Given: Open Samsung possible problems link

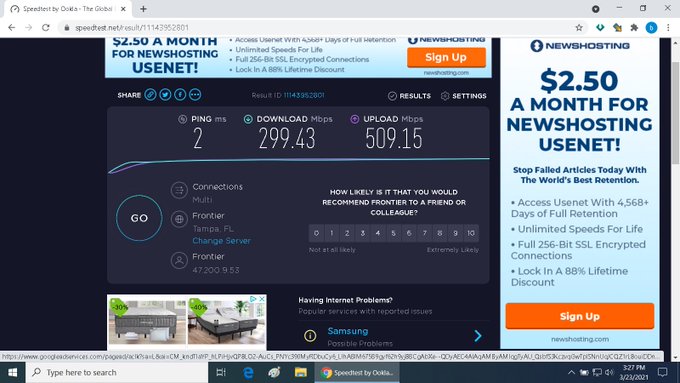Looking at the screenshot, I should (x=347, y=331).
